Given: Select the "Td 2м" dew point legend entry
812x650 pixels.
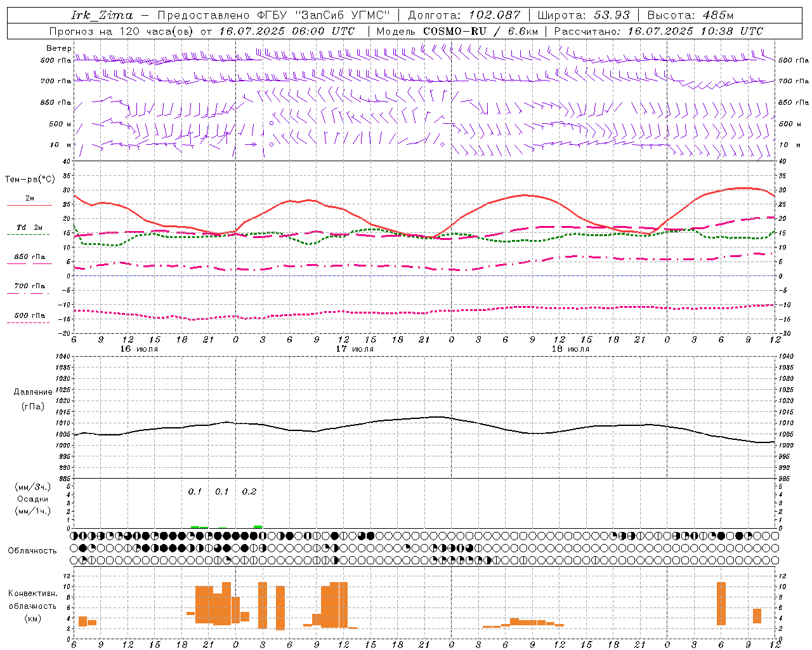Looking at the screenshot, I should (x=29, y=227).
